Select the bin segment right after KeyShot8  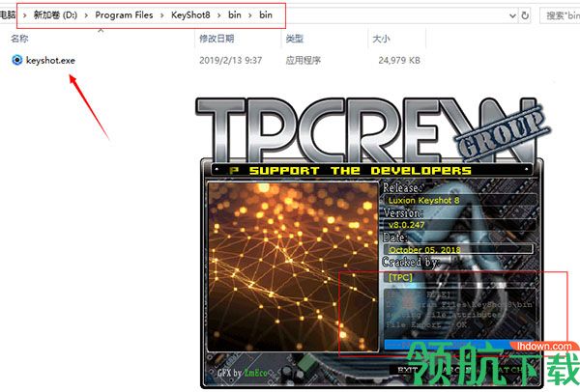235,15
